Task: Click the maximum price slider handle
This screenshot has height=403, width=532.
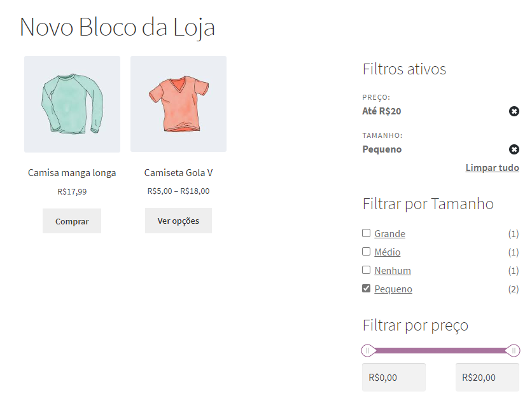Action: (x=513, y=350)
